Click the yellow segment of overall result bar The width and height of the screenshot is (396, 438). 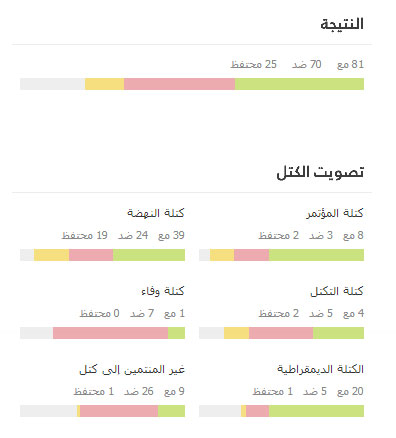[105, 84]
